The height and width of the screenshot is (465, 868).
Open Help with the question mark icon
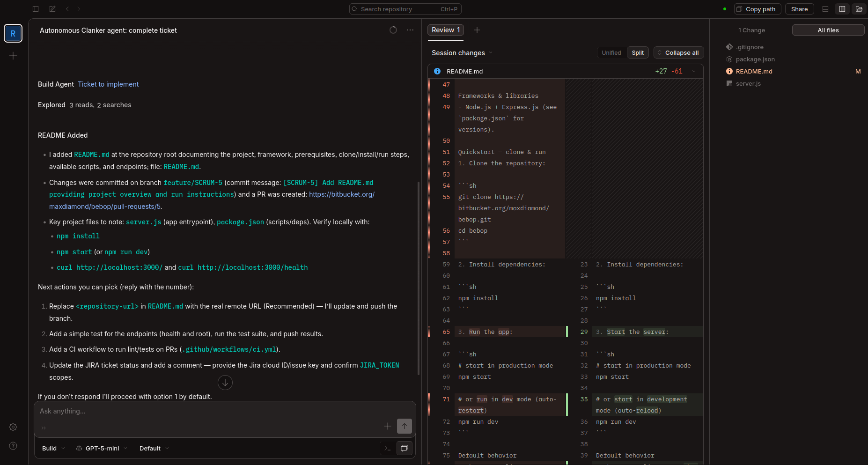pyautogui.click(x=13, y=446)
